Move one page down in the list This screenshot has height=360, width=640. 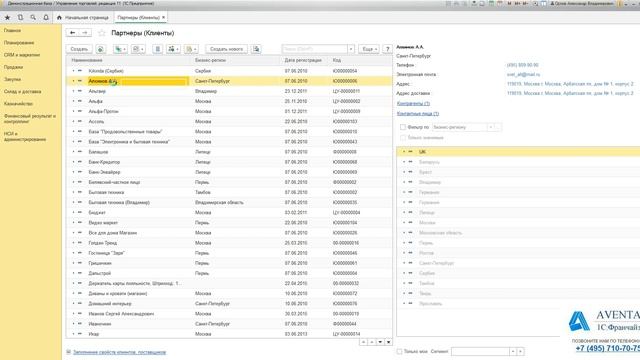[x=380, y=342]
